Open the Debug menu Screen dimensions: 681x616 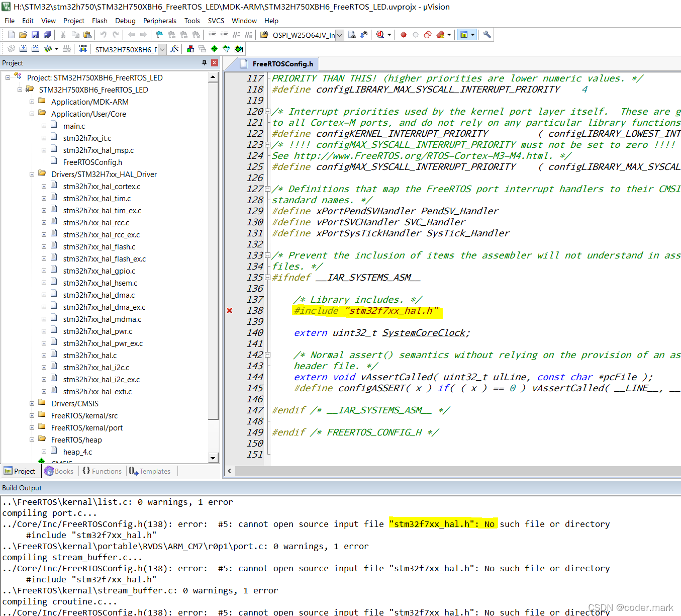125,21
